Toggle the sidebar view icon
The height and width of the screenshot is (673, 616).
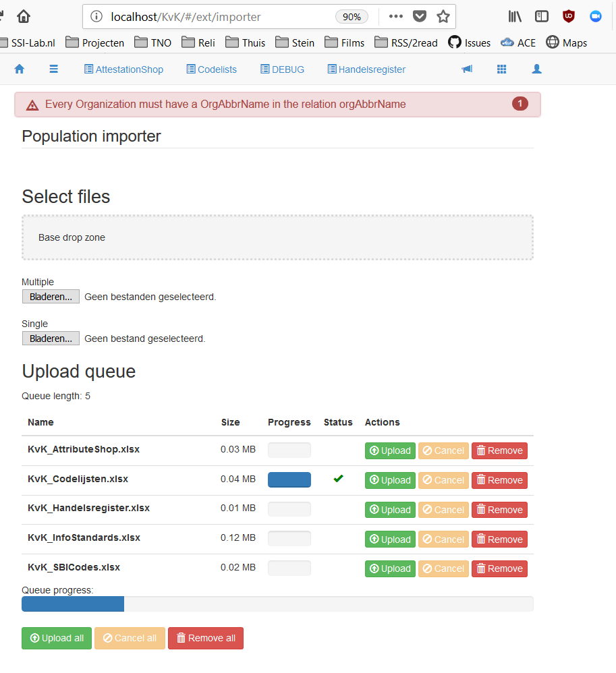point(541,17)
